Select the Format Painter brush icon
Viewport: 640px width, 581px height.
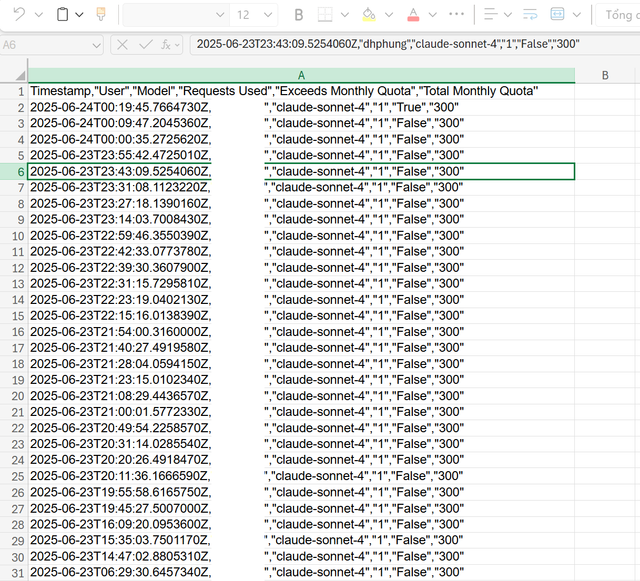tap(101, 15)
